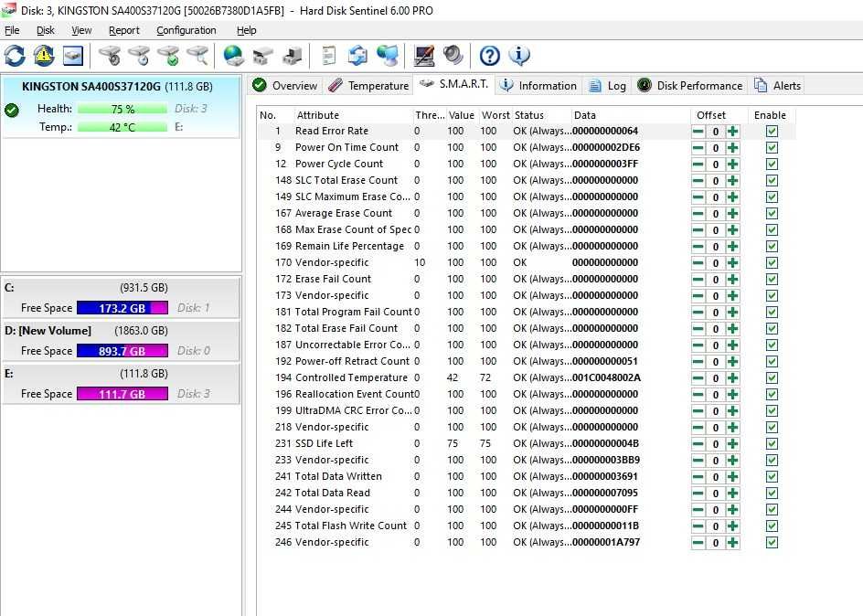
Task: Open the Disk Performance tab
Action: pos(689,86)
